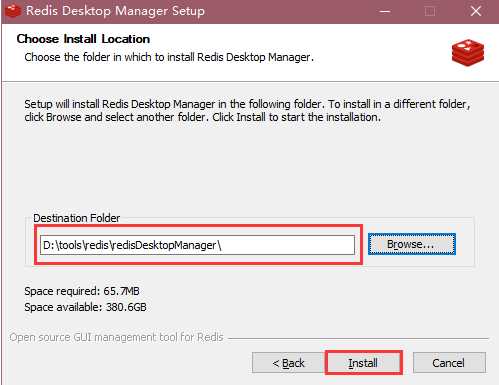This screenshot has width=499, height=385.
Task: Click the grayed-out maximize window icon
Action: click(x=430, y=12)
